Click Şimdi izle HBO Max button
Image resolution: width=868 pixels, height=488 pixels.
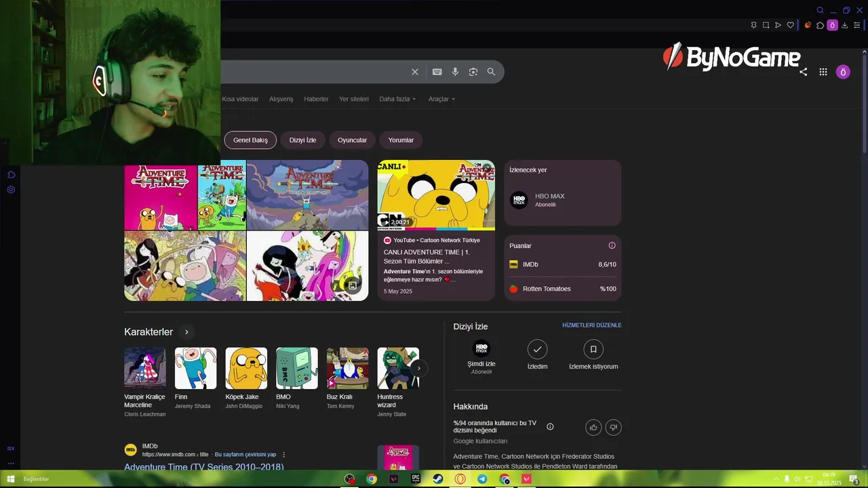click(x=481, y=357)
